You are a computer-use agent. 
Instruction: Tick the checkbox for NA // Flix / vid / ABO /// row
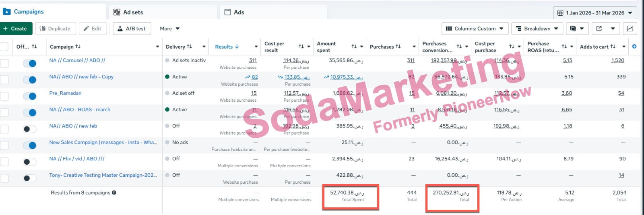(x=4, y=162)
